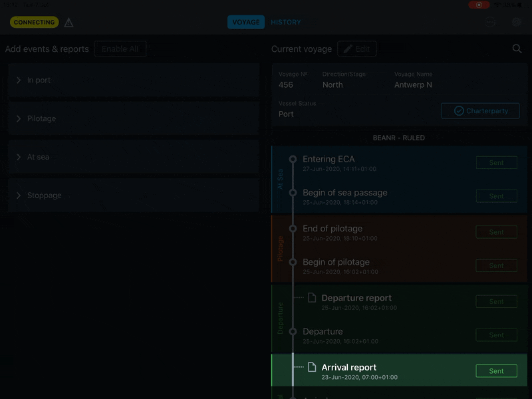The image size is (532, 399).
Task: Switch to the Voyage tab
Action: tap(246, 23)
